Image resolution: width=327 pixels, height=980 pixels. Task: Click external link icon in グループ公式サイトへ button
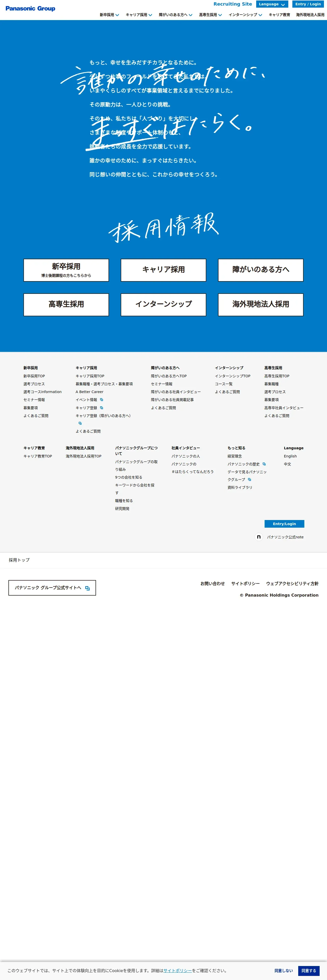click(x=88, y=588)
